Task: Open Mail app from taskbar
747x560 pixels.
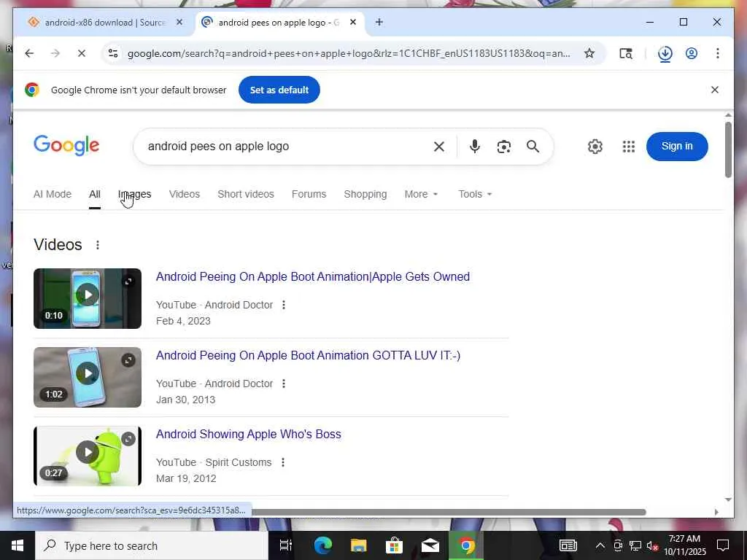Action: point(430,545)
